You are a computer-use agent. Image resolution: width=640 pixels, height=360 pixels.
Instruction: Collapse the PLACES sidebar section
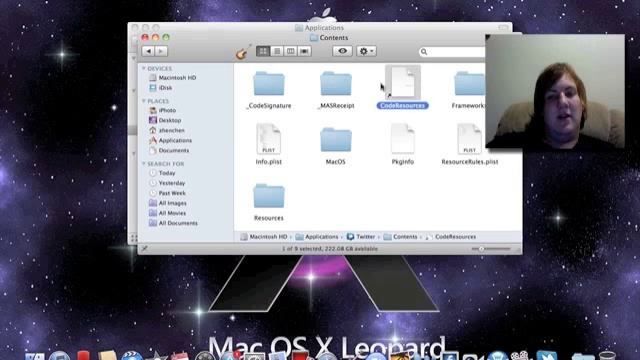[144, 101]
